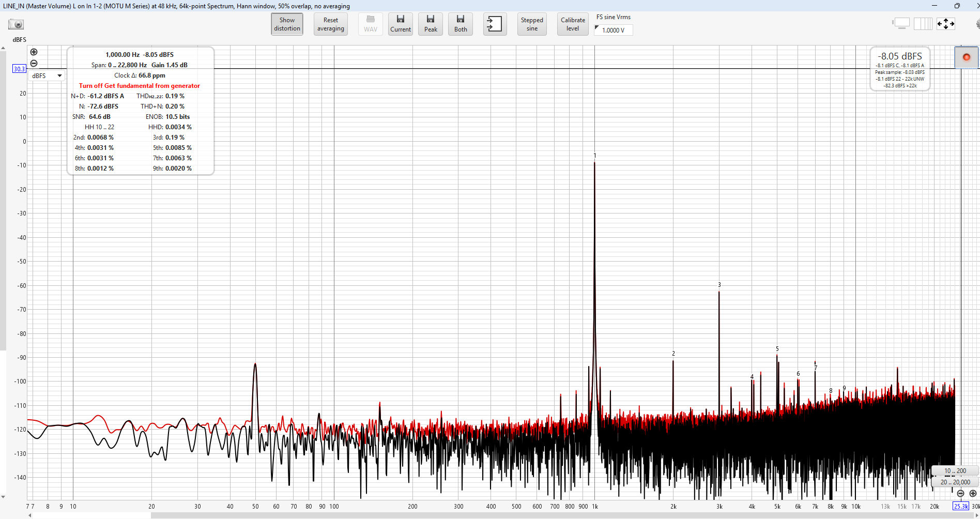Set frequency range to 10 .. 200

click(x=955, y=471)
